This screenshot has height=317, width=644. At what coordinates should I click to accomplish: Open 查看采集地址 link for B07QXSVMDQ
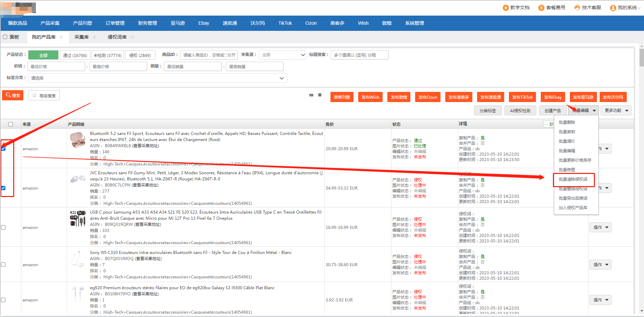tap(148, 259)
